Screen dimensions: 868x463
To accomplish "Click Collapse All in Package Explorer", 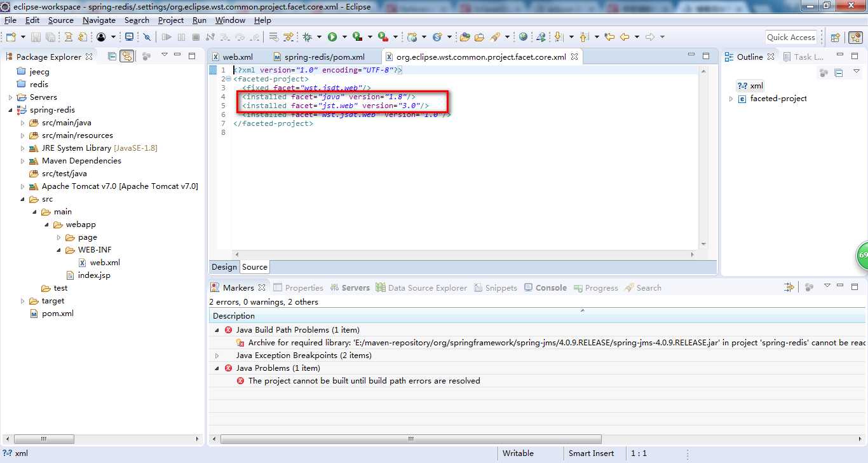I will click(112, 56).
